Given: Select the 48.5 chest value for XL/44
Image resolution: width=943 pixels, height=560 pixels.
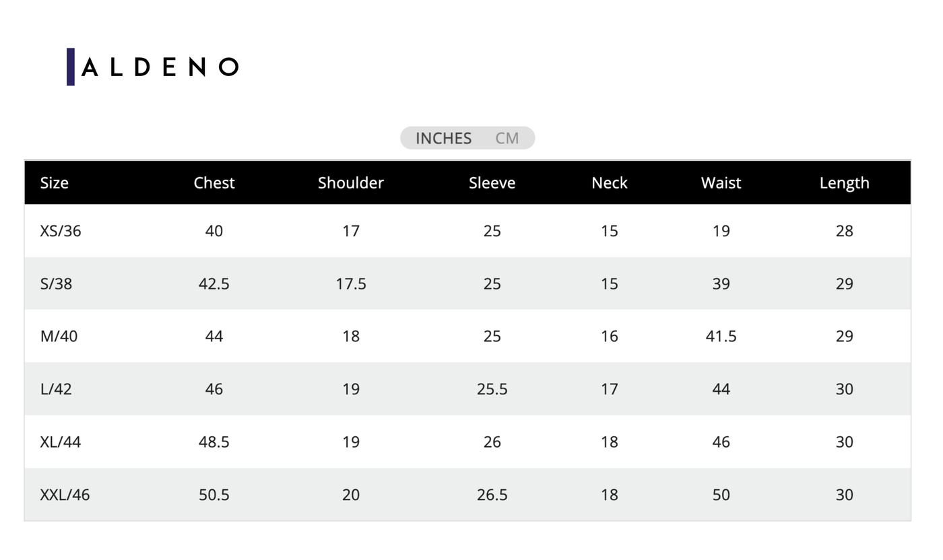Looking at the screenshot, I should [x=214, y=442].
